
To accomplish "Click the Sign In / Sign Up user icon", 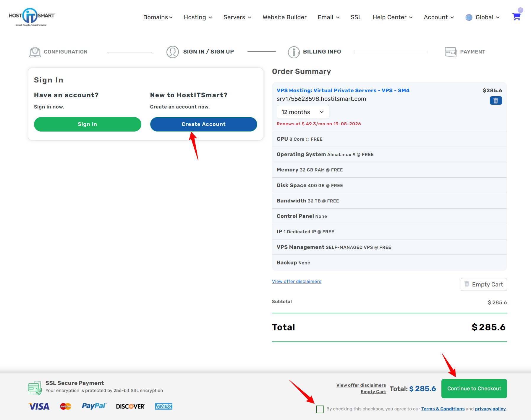I will (173, 52).
